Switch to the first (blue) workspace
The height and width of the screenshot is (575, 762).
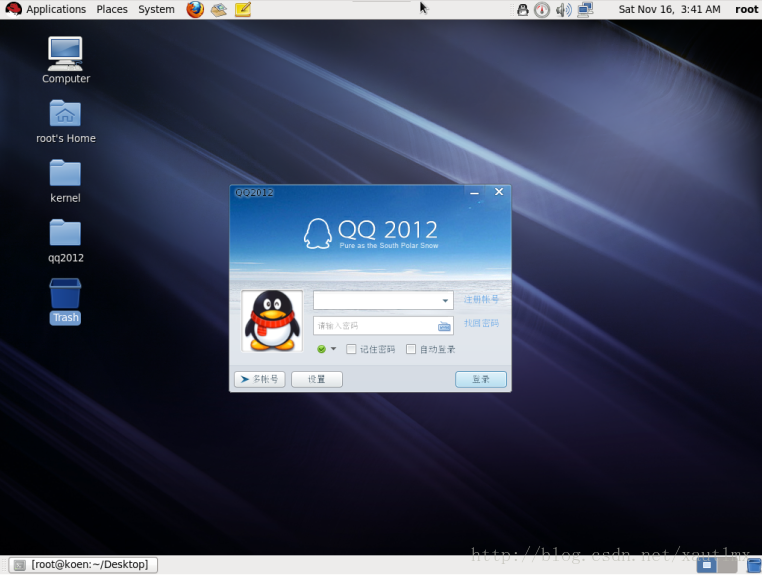(707, 565)
